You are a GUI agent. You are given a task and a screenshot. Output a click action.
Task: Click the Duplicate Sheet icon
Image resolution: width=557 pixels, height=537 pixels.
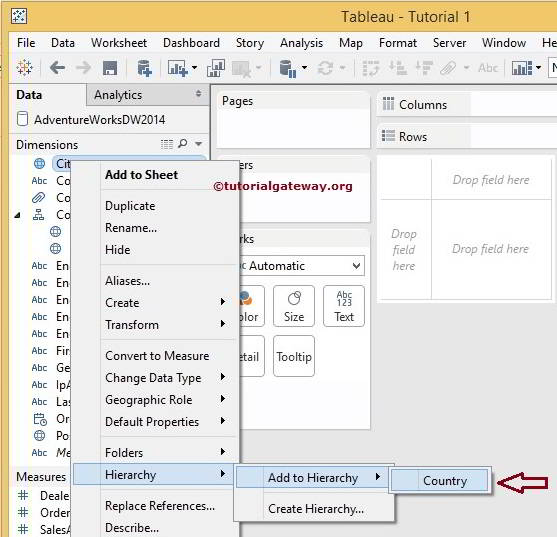pos(216,67)
